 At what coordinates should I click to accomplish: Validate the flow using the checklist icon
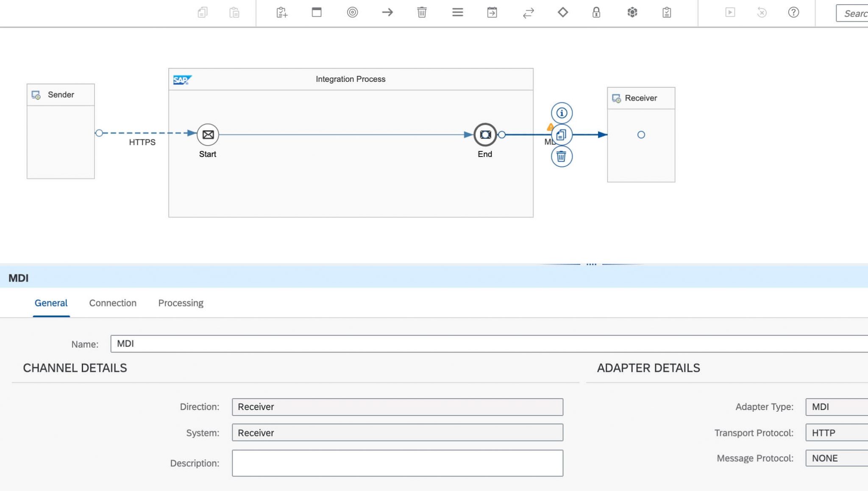tap(666, 13)
